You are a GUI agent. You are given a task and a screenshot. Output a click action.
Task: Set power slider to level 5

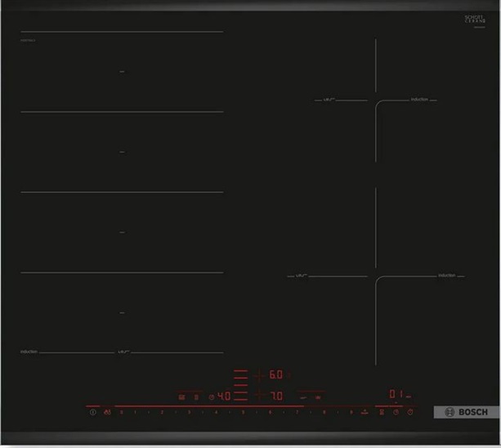pyautogui.click(x=243, y=413)
